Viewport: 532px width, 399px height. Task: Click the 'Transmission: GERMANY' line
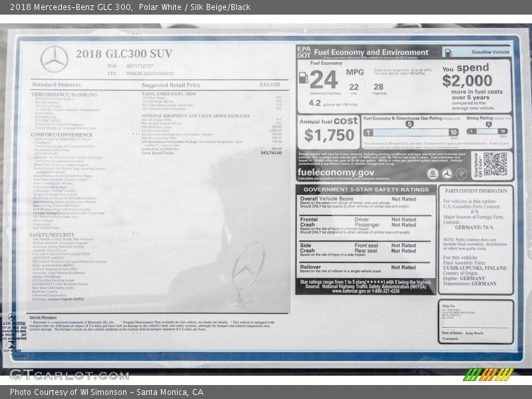469,284
